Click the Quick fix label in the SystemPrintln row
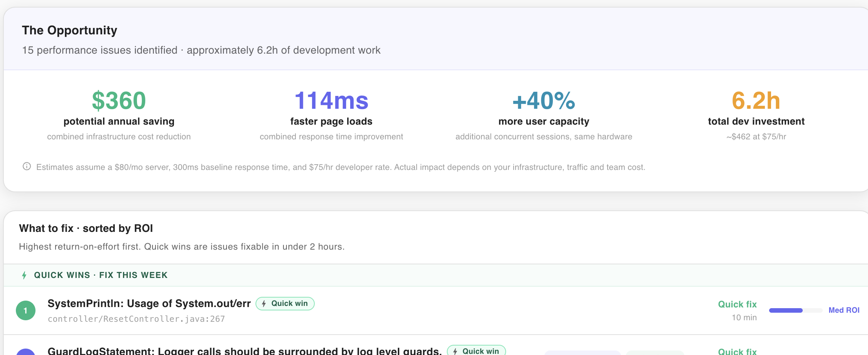 737,304
